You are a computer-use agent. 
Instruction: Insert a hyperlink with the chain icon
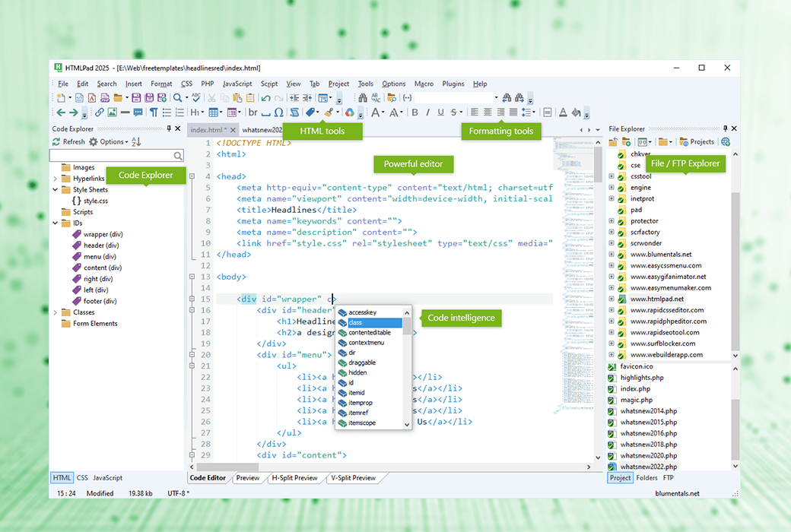(x=100, y=112)
